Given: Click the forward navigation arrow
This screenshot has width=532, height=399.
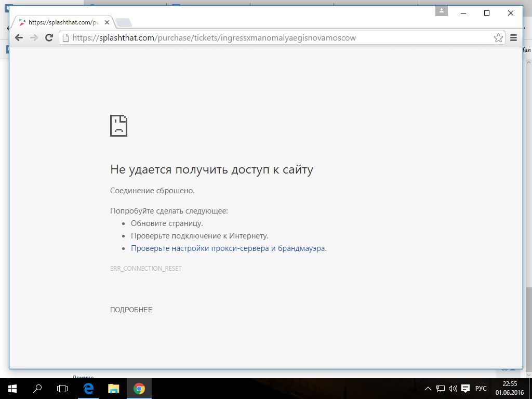Looking at the screenshot, I should [x=34, y=37].
